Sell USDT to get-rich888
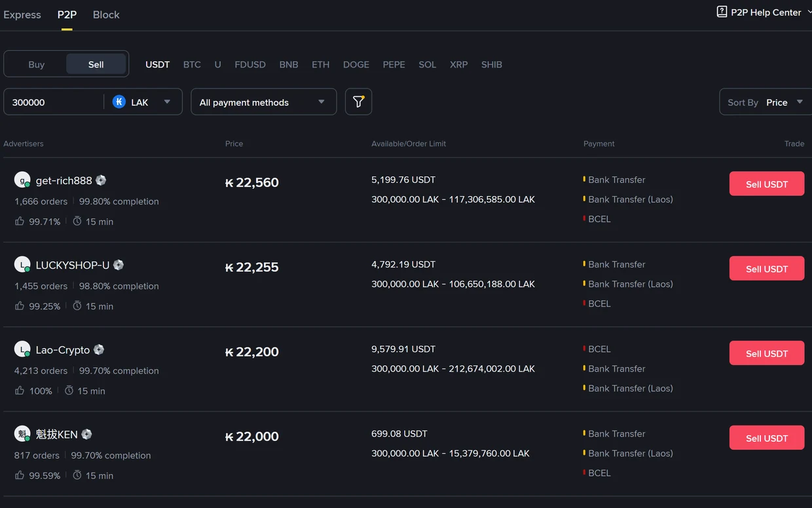 click(767, 184)
